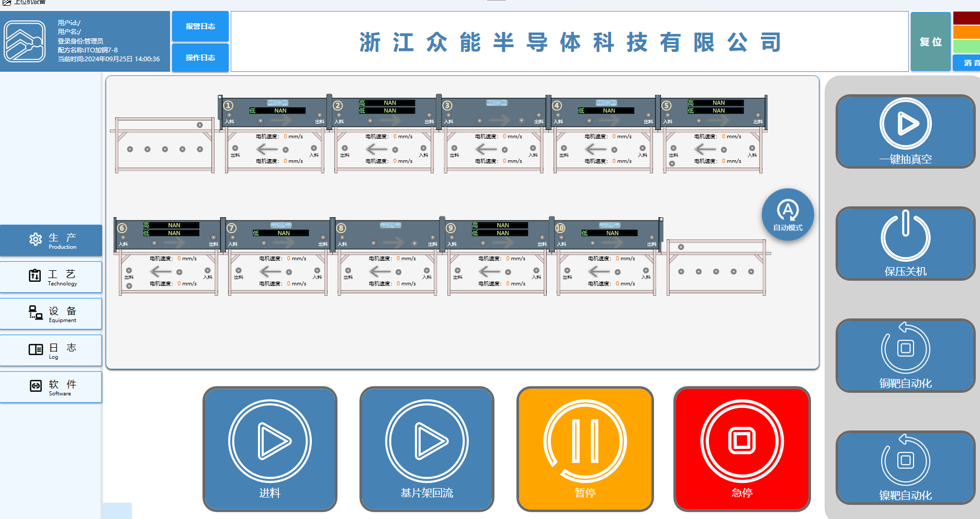This screenshot has height=519, width=980.
Task: Open the 日志 Log page
Action: (x=51, y=350)
